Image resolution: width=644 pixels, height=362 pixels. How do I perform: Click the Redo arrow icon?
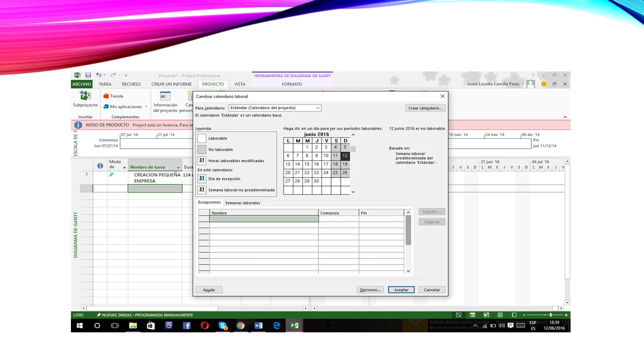coord(114,75)
